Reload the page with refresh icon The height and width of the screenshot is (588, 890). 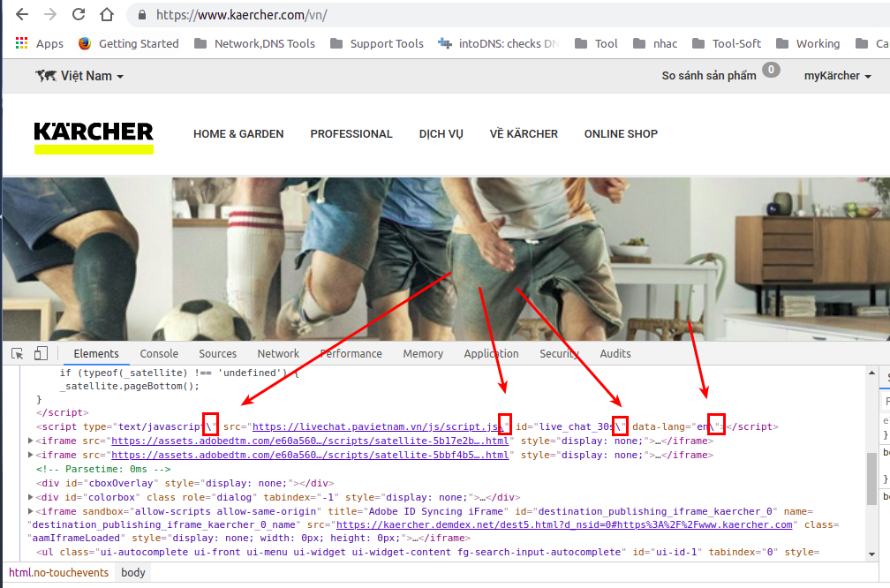point(79,14)
